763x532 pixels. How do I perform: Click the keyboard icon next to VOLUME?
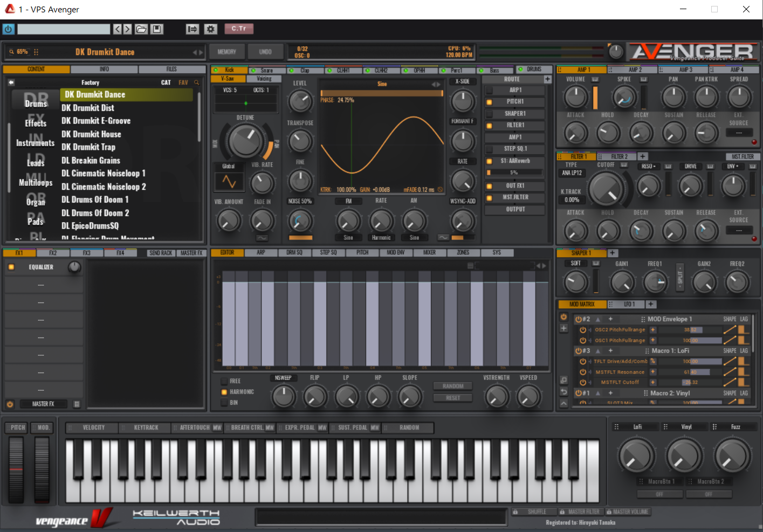595,79
